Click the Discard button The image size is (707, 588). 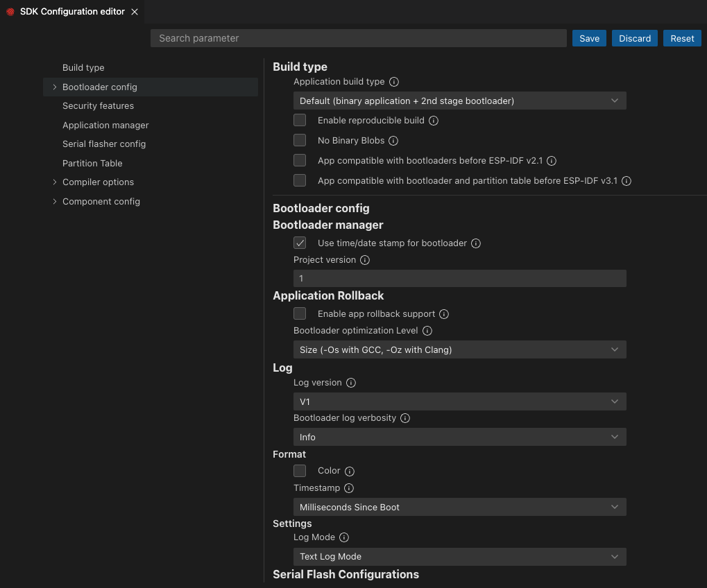click(x=635, y=38)
